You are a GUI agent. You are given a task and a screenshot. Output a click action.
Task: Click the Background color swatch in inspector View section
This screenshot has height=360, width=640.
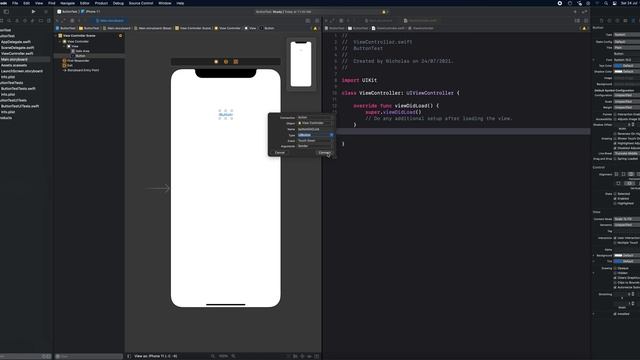(x=618, y=255)
